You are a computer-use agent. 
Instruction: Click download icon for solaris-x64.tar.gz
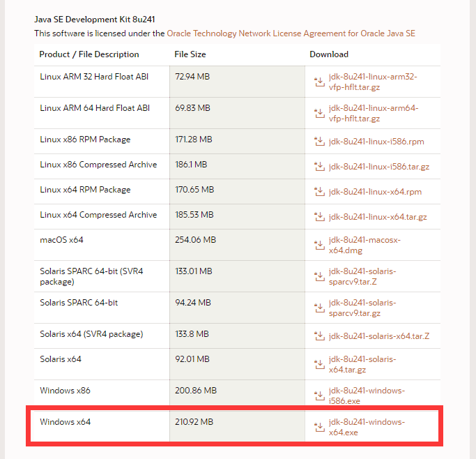pos(319,364)
